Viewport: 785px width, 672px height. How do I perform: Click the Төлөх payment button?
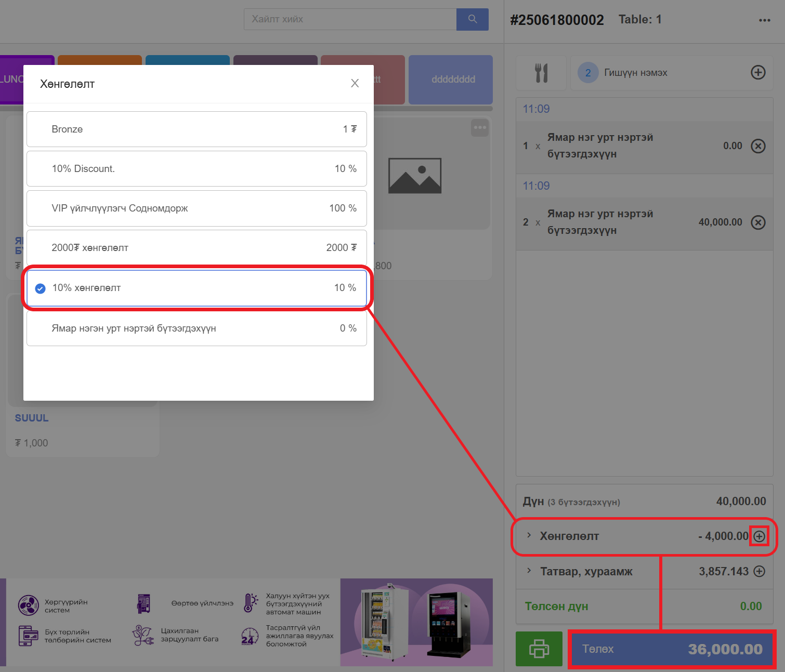pos(672,649)
